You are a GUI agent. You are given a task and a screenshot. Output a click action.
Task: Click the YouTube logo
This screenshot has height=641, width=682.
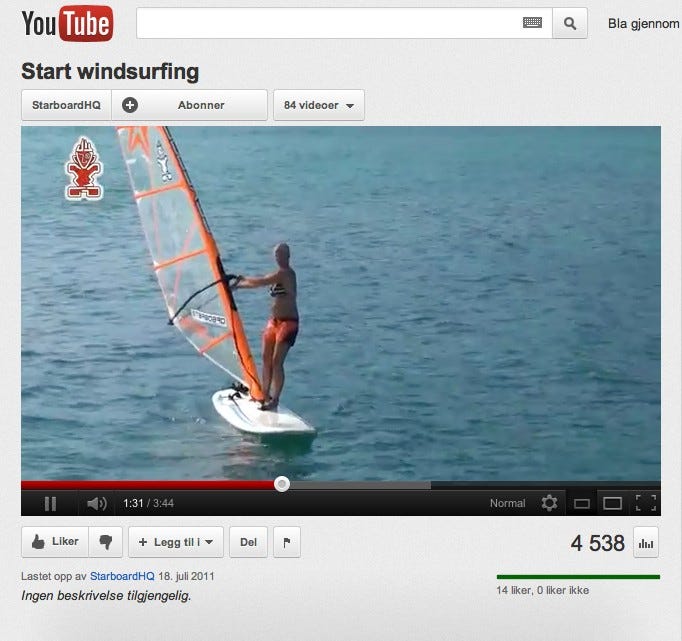67,23
